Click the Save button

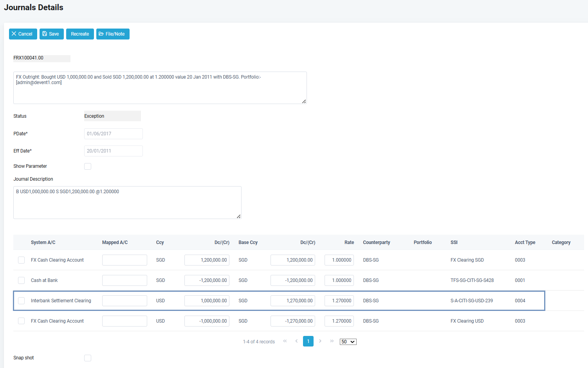coord(52,34)
